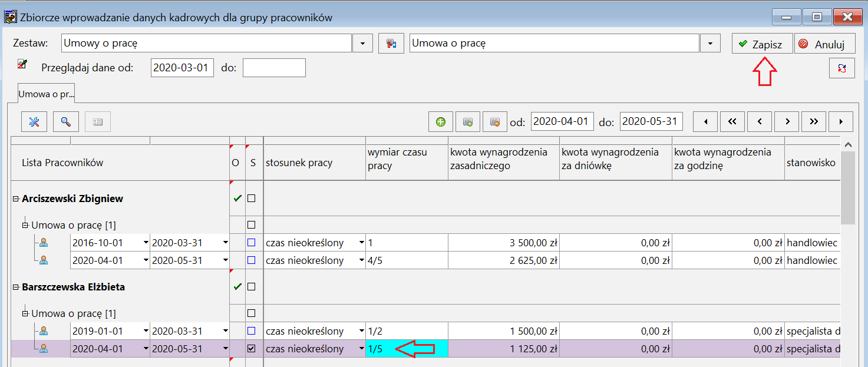Click the toolbar 'od:' field showing 2020-04-01

click(562, 122)
